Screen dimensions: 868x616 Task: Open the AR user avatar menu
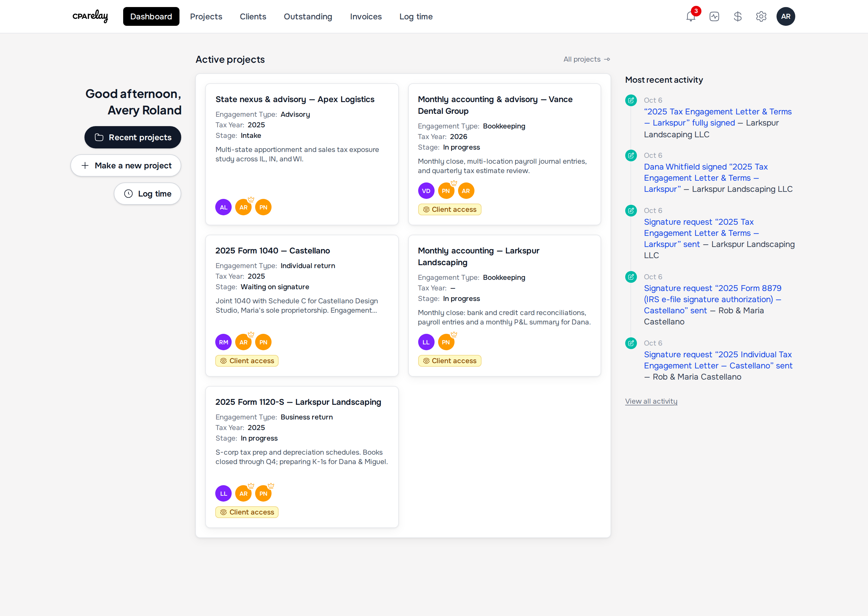coord(786,16)
